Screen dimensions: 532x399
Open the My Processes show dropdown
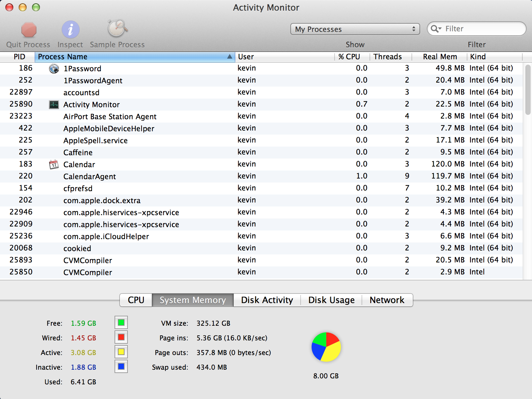[x=355, y=29]
